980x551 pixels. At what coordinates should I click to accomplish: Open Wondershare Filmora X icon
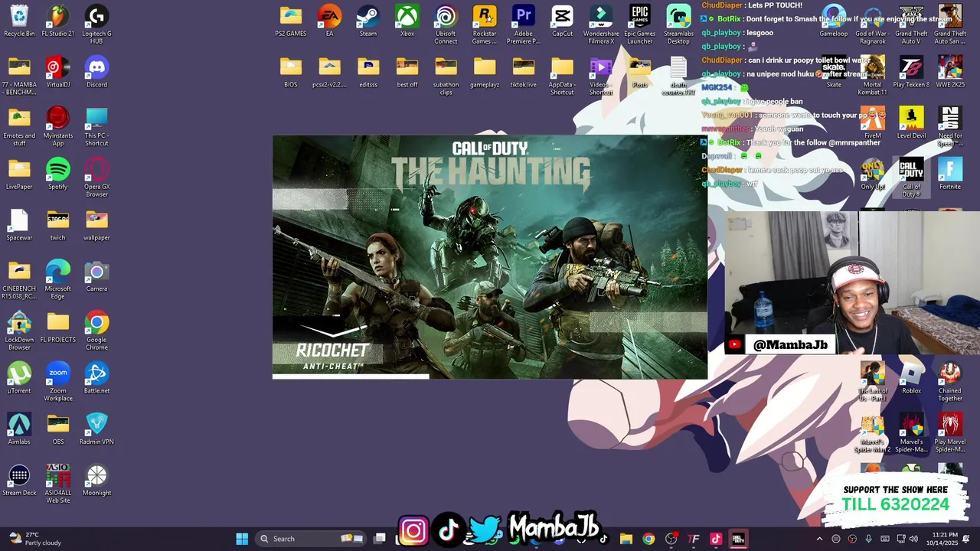[601, 24]
